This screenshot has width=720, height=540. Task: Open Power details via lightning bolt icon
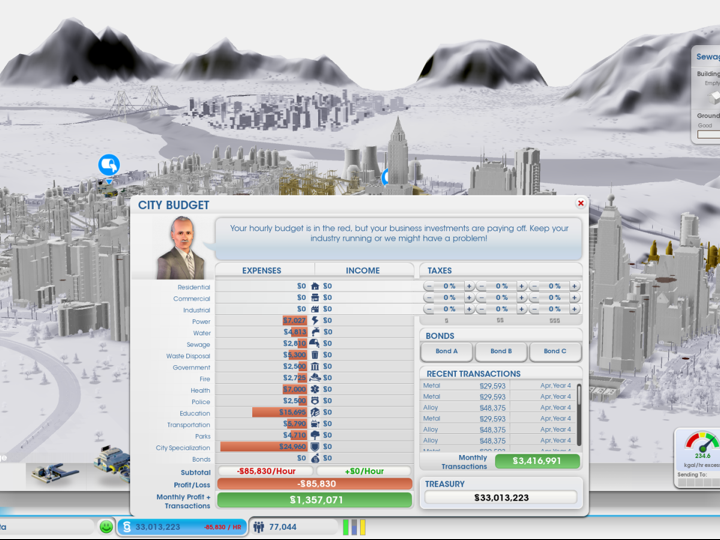[x=315, y=321]
